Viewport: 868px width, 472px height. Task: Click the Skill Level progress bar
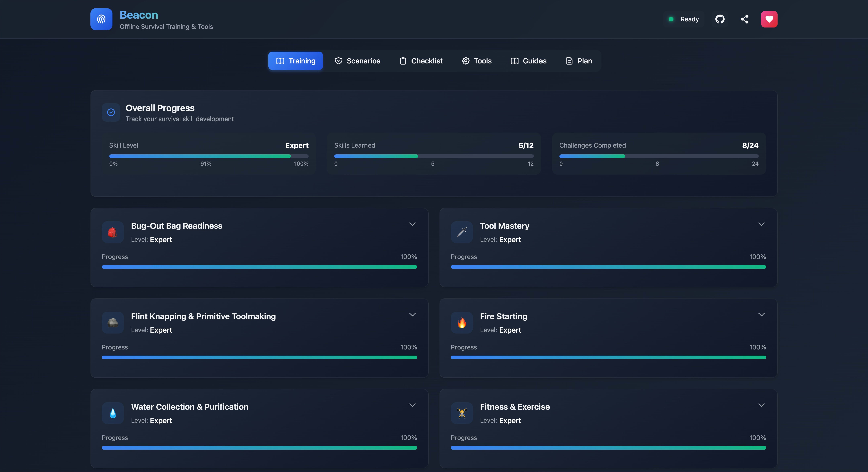pyautogui.click(x=209, y=156)
